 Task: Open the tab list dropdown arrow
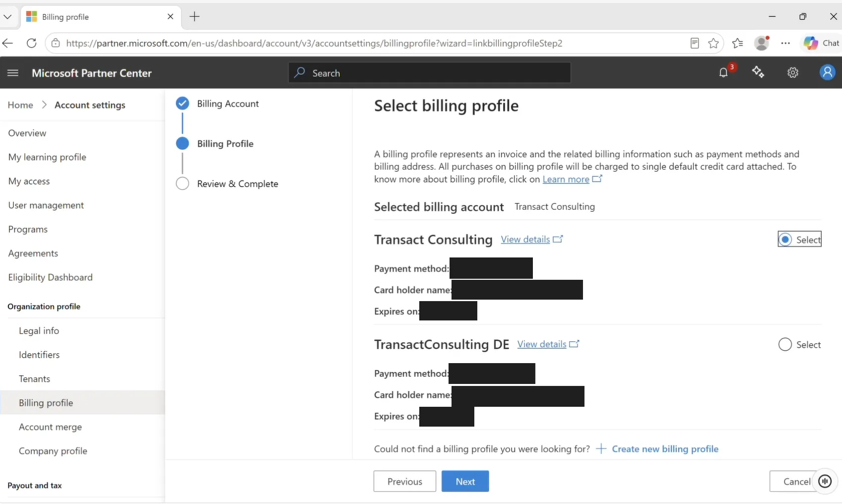(7, 17)
